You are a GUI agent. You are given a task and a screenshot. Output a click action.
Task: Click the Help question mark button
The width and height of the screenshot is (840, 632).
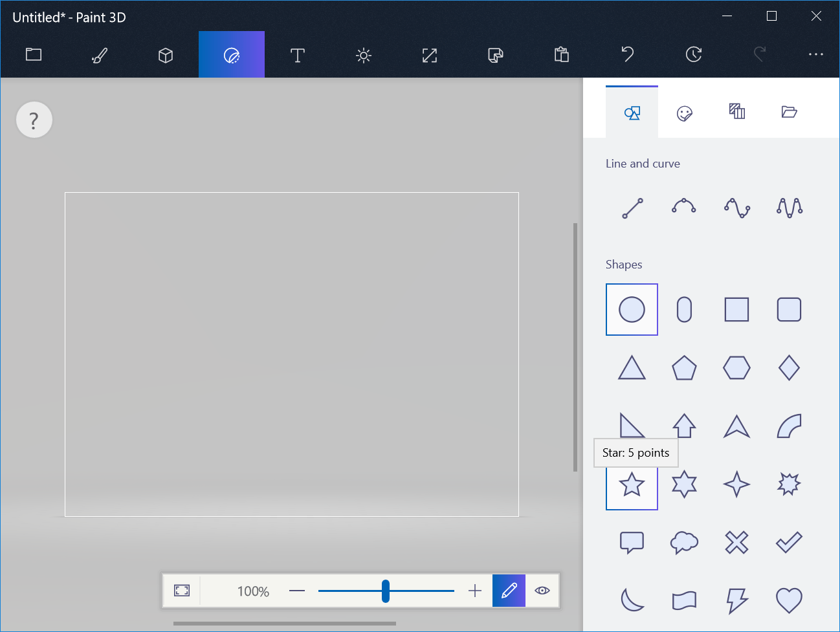click(x=34, y=120)
